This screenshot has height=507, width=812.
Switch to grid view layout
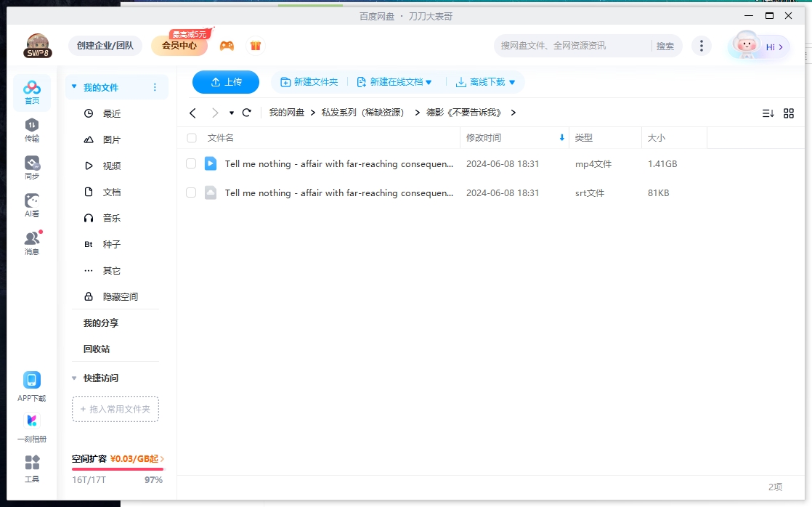(x=789, y=113)
